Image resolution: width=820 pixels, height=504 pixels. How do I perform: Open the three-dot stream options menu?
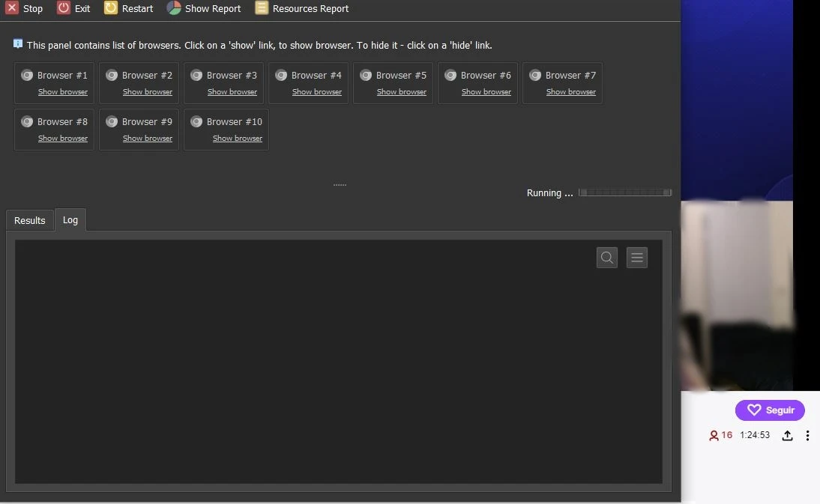(807, 435)
